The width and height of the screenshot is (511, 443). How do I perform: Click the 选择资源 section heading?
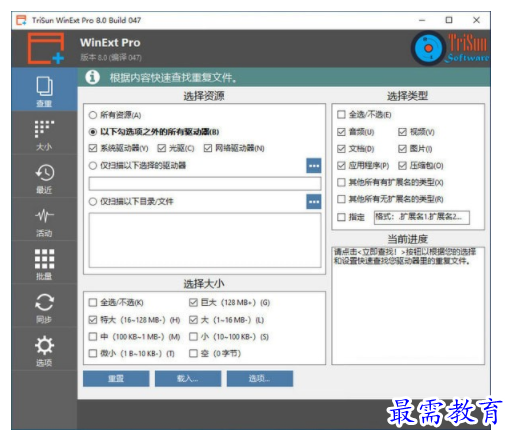pos(204,96)
